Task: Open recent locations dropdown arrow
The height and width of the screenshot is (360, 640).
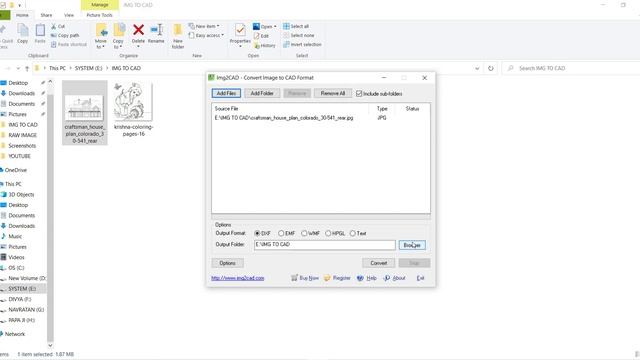Action: [x=18, y=68]
